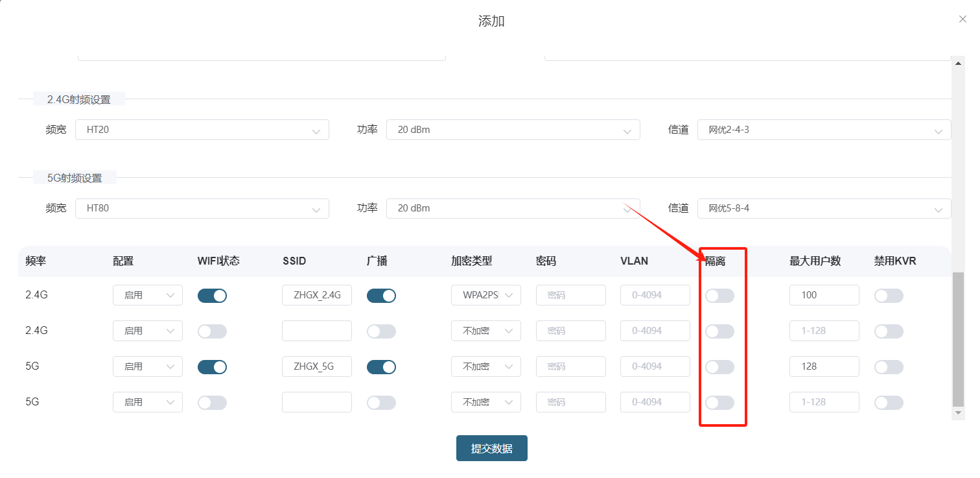Click the scrollbar down arrow
Viewport: 980px width, 478px height.
[958, 413]
